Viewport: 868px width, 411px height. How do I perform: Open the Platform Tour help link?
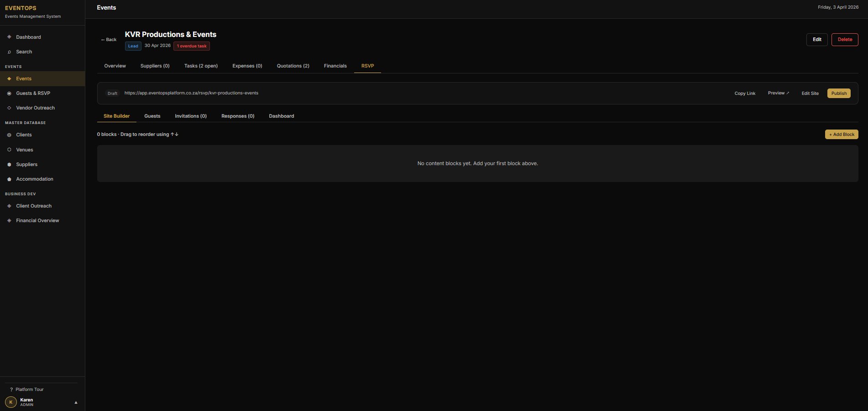[26, 390]
